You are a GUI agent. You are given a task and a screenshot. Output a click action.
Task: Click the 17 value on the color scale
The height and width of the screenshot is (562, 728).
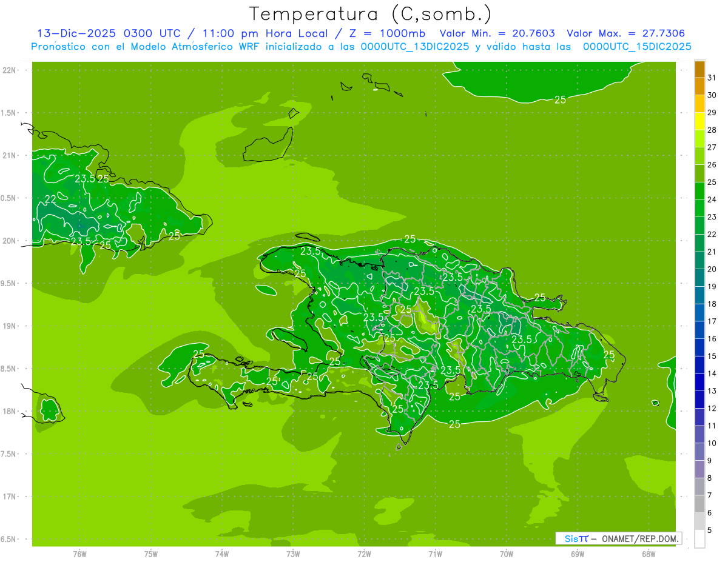click(x=712, y=321)
